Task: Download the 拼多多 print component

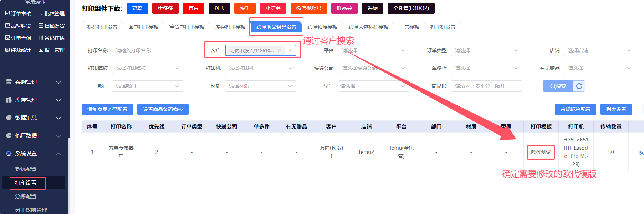Action: click(x=165, y=8)
